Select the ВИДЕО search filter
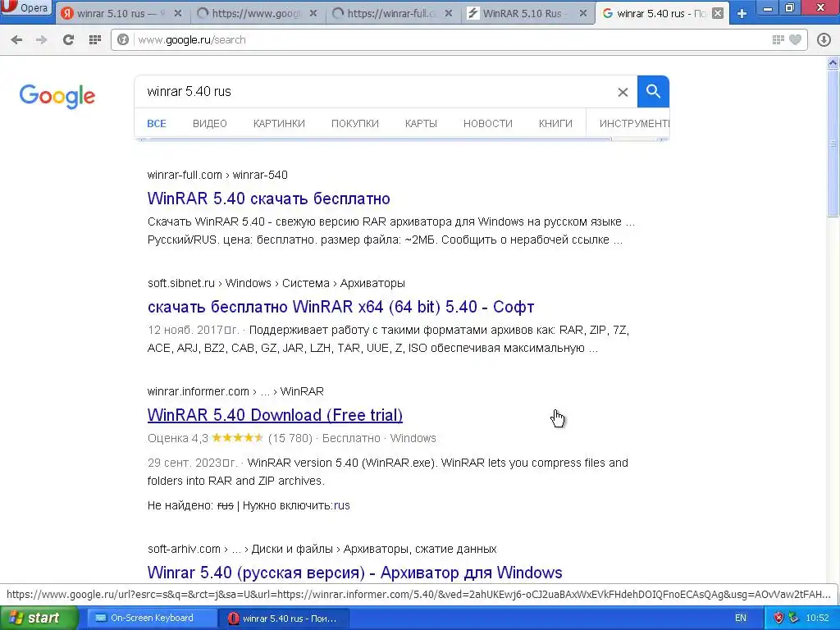Image resolution: width=840 pixels, height=630 pixels. (x=209, y=124)
